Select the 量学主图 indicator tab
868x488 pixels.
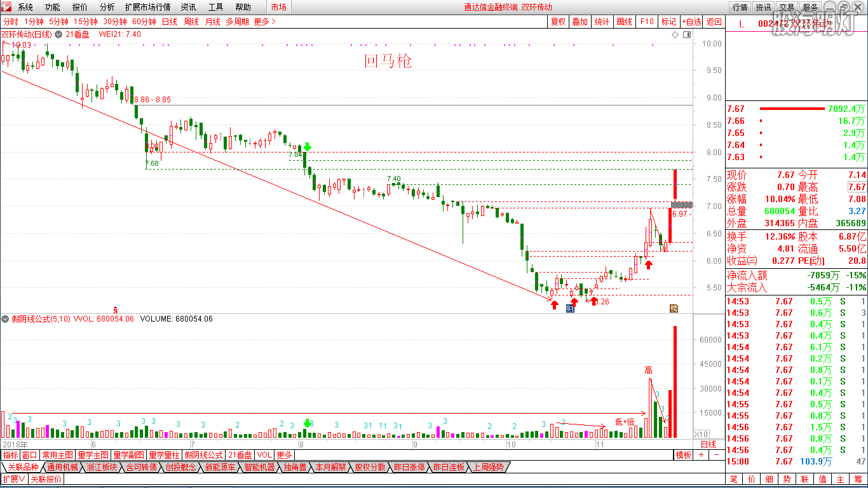(93, 455)
